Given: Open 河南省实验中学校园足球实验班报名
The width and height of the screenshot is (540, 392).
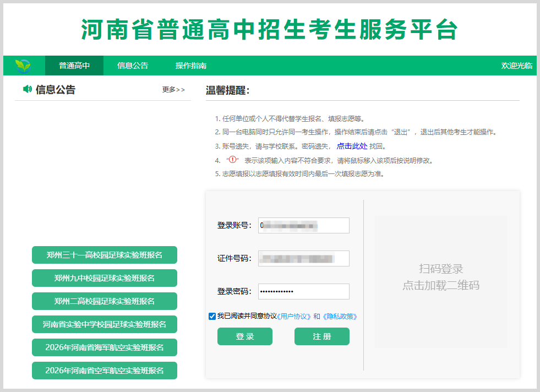Looking at the screenshot, I should pos(105,324).
